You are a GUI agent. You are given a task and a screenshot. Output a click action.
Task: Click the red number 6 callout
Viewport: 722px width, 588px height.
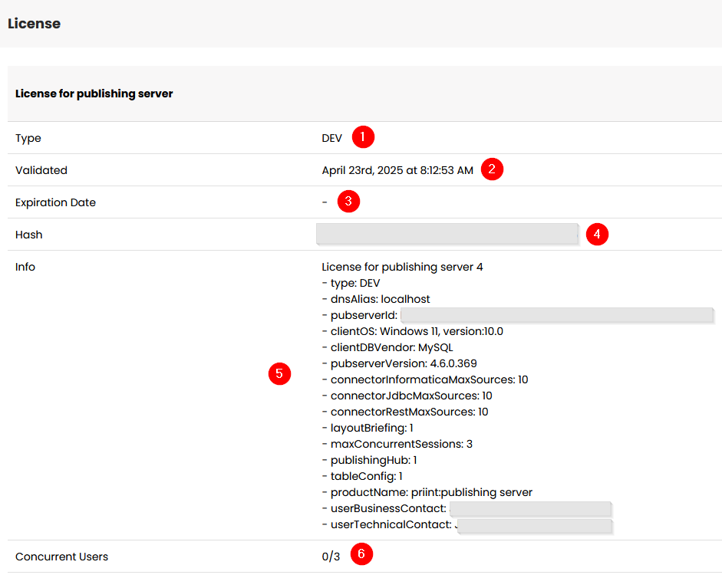click(361, 555)
